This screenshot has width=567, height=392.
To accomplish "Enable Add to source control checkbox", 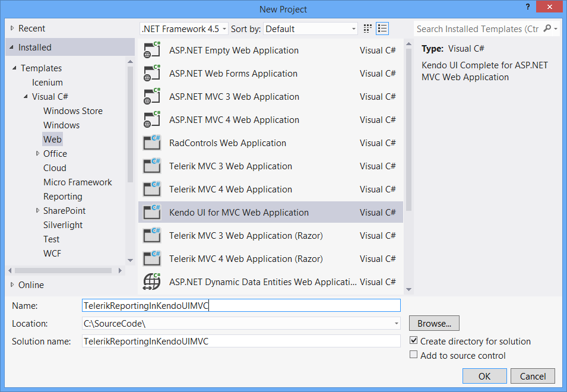I will point(414,355).
